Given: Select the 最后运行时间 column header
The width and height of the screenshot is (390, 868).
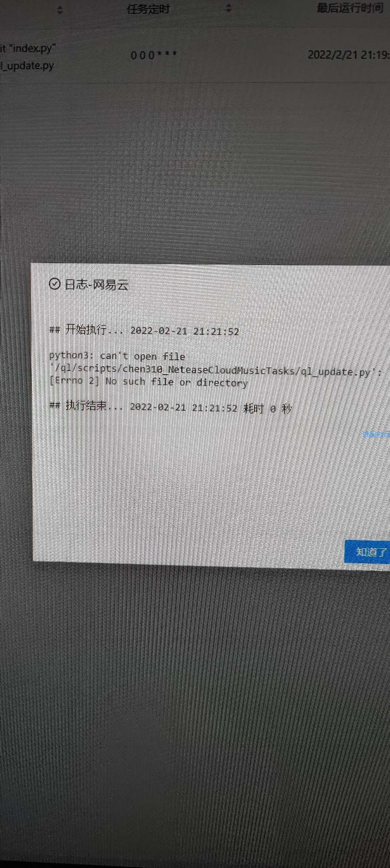Looking at the screenshot, I should pyautogui.click(x=350, y=8).
